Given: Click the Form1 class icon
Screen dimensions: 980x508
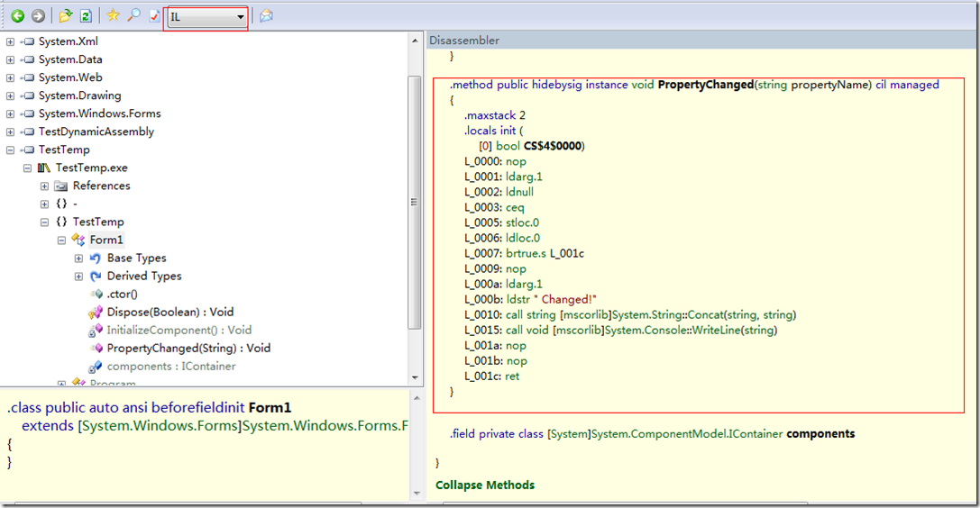Looking at the screenshot, I should 78,240.
